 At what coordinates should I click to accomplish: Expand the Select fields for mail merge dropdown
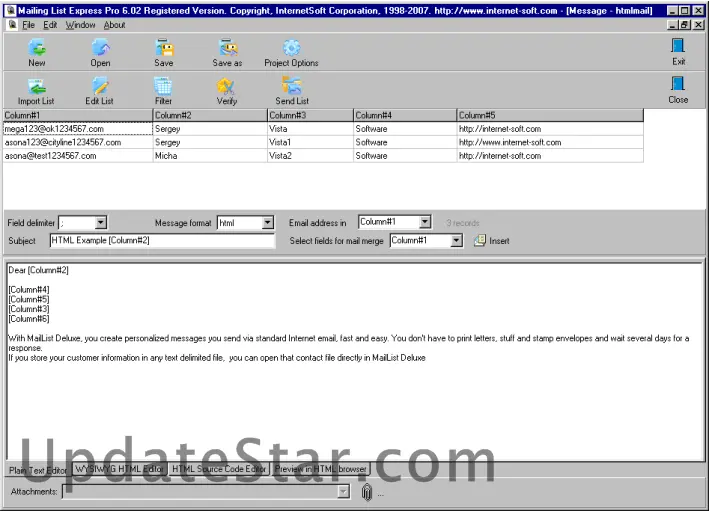click(x=456, y=241)
